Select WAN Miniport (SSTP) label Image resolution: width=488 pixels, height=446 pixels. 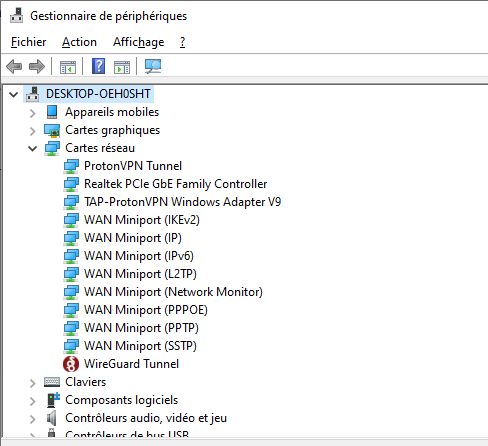click(140, 346)
